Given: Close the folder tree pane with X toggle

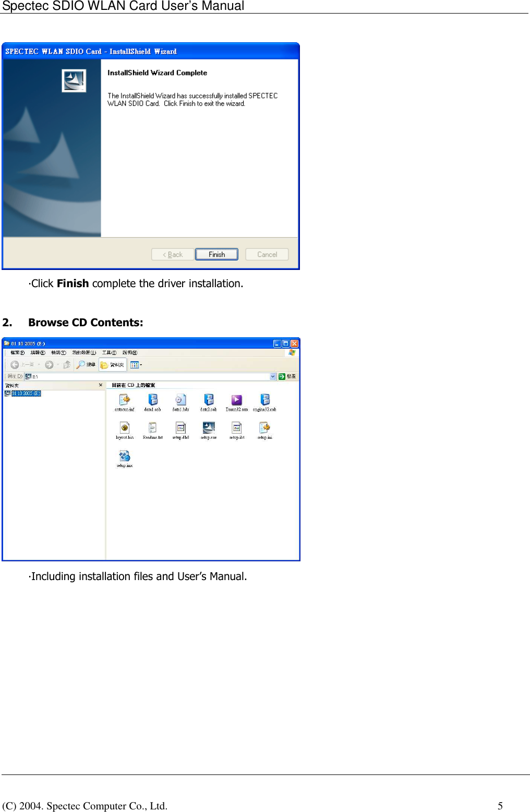Looking at the screenshot, I should [x=100, y=386].
